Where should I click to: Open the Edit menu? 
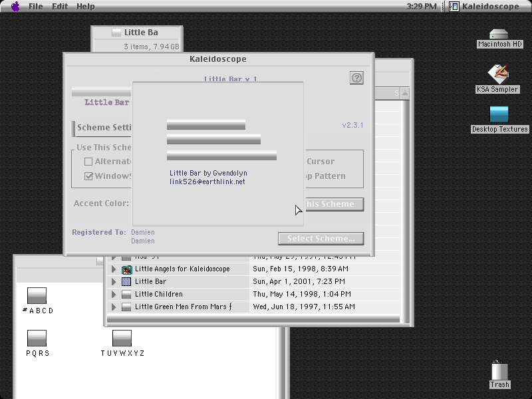(60, 6)
